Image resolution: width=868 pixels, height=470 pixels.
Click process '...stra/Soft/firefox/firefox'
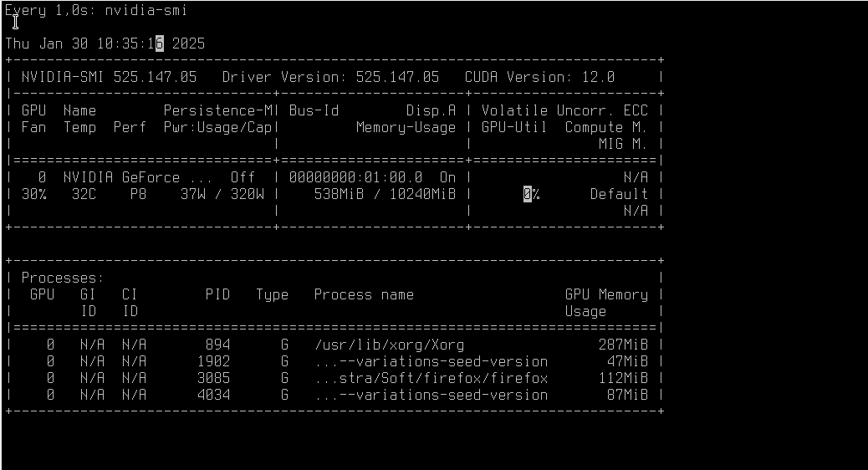pyautogui.click(x=431, y=378)
